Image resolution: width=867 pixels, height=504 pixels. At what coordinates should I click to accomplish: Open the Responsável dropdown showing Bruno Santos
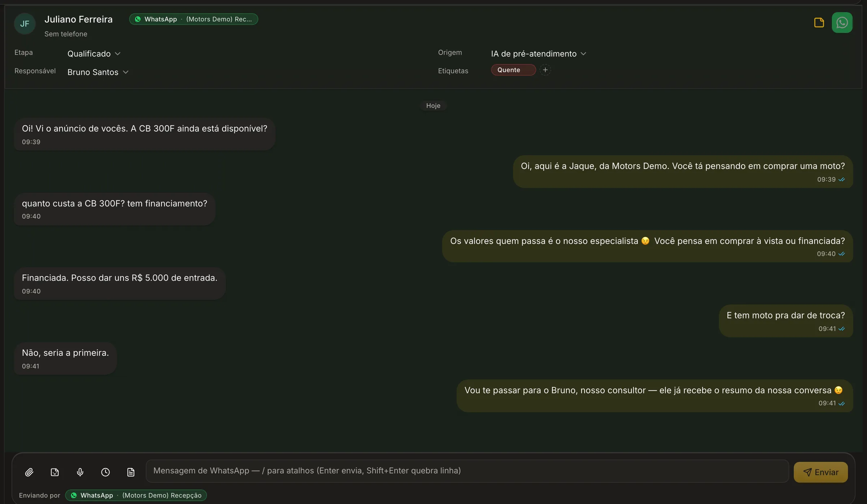click(x=98, y=72)
